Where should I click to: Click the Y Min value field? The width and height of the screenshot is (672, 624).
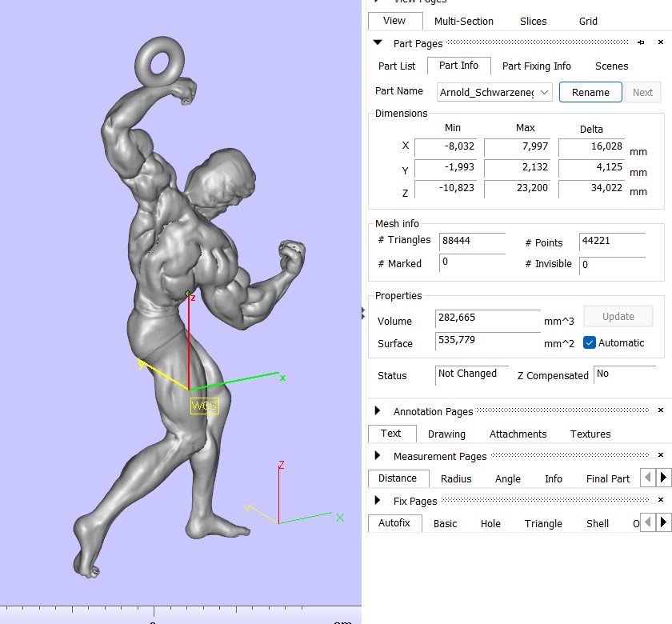pos(447,167)
